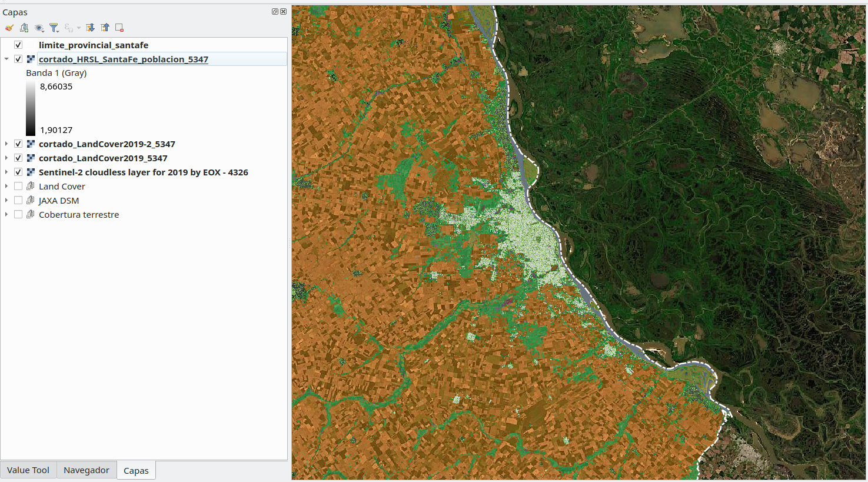
Task: Select Sentinel-2 cloudless layer for 2019 name
Action: 144,172
